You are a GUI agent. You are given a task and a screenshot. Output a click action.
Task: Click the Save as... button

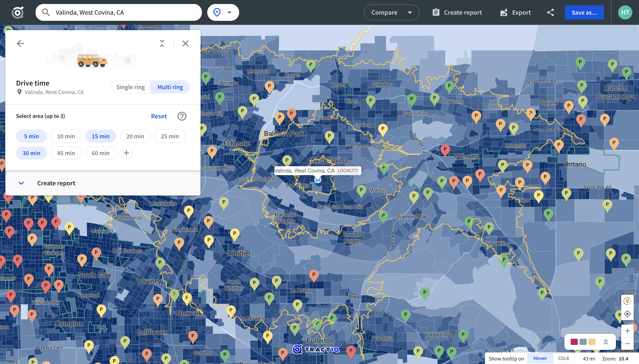tap(584, 12)
